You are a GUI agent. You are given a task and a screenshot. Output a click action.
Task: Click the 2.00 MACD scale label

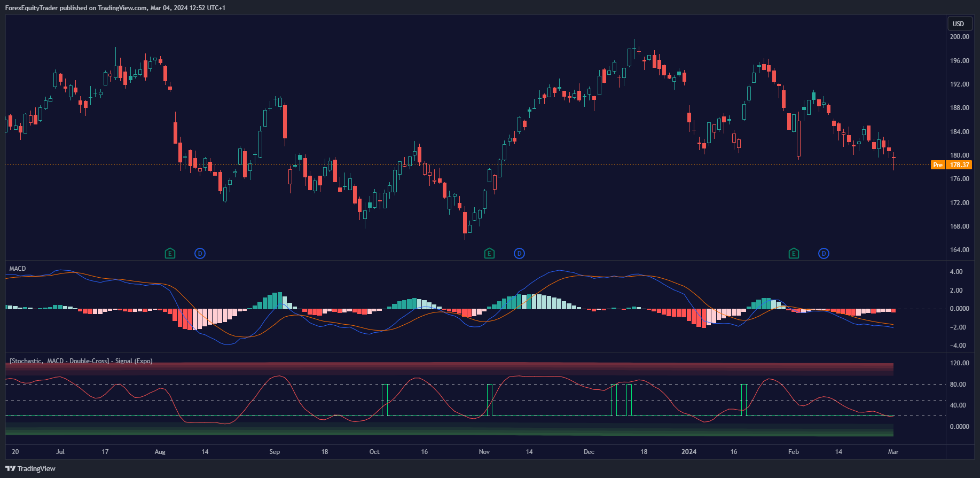tap(957, 291)
